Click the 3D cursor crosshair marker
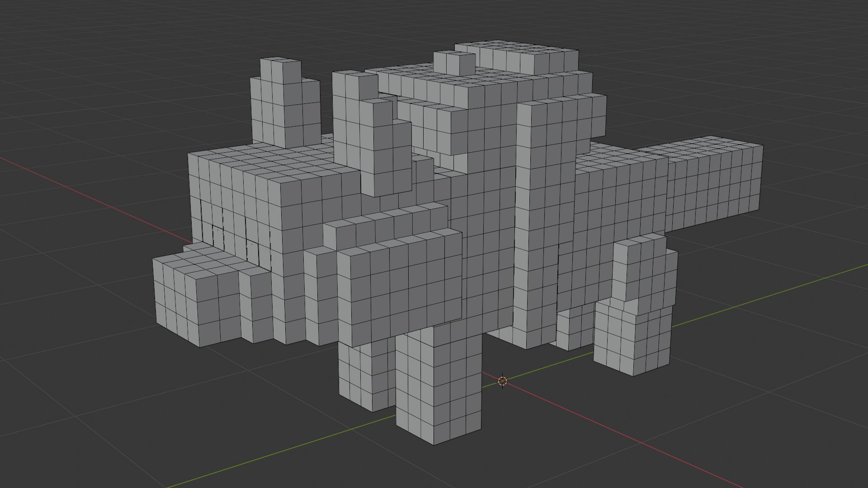 coord(502,381)
